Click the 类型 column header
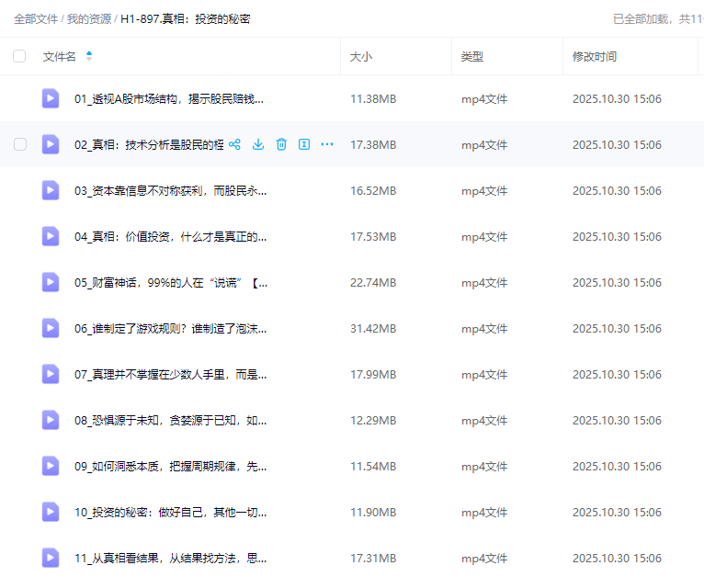Screen dimensions: 704x588 pos(472,57)
